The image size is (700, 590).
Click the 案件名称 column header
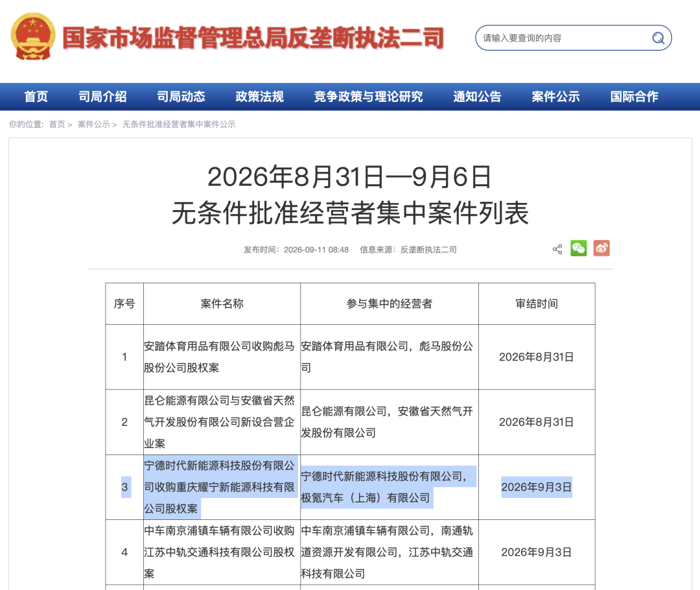[x=222, y=303]
